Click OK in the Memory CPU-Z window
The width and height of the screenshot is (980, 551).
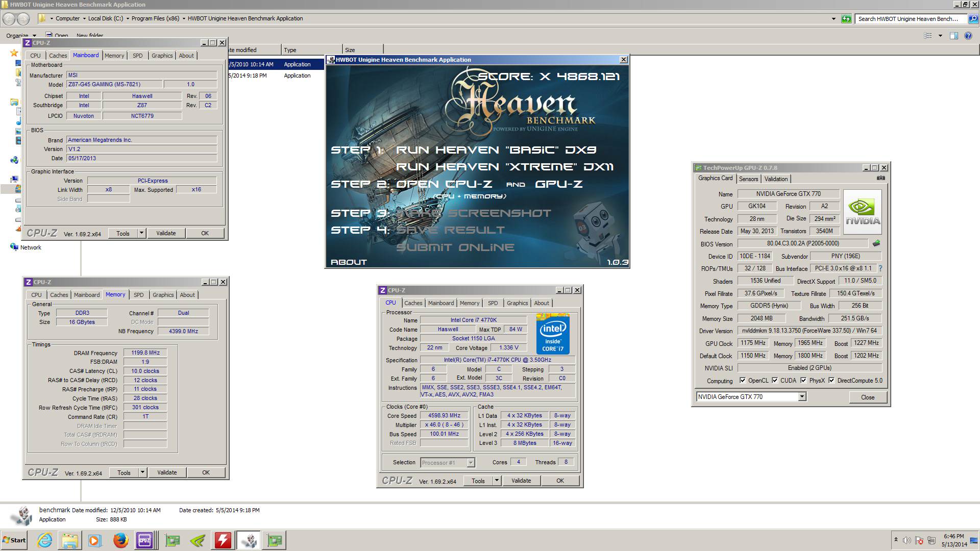click(206, 472)
